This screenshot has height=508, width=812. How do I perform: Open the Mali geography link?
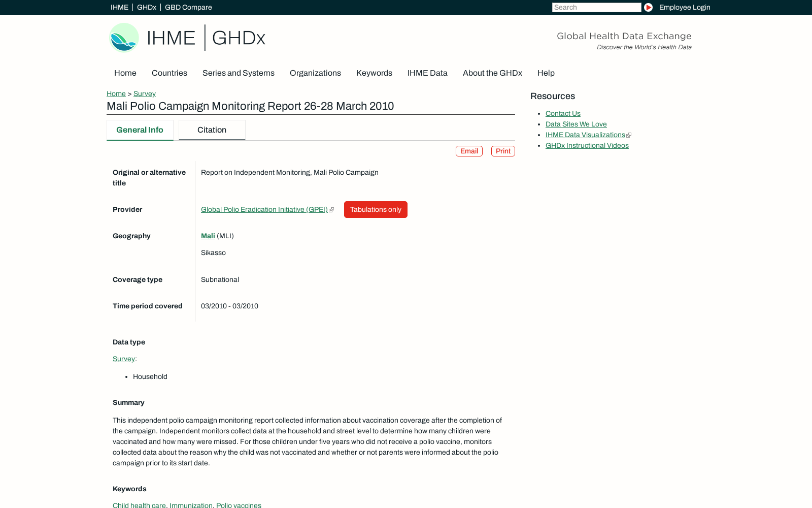click(208, 236)
